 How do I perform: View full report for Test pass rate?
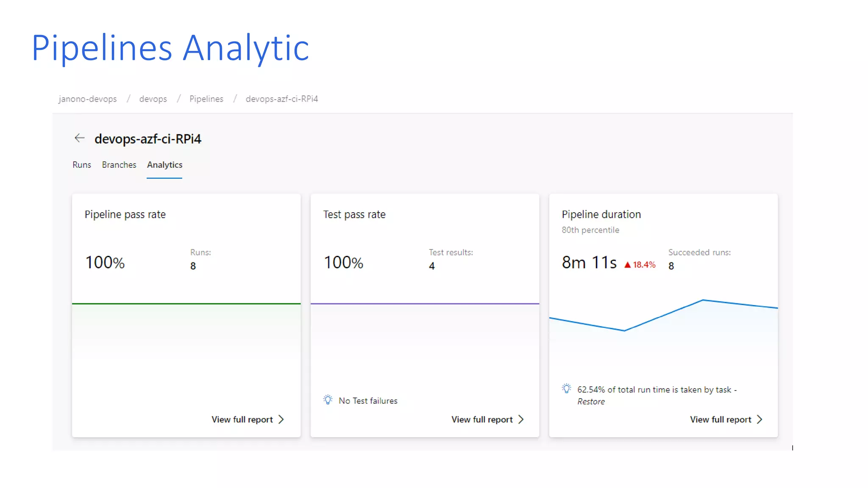coord(482,419)
